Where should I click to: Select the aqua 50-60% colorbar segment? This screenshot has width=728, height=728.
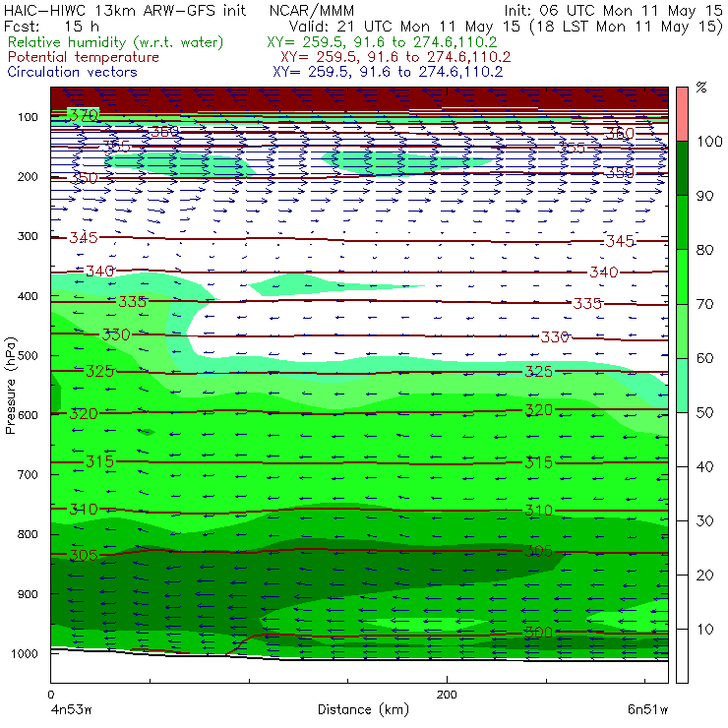682,386
